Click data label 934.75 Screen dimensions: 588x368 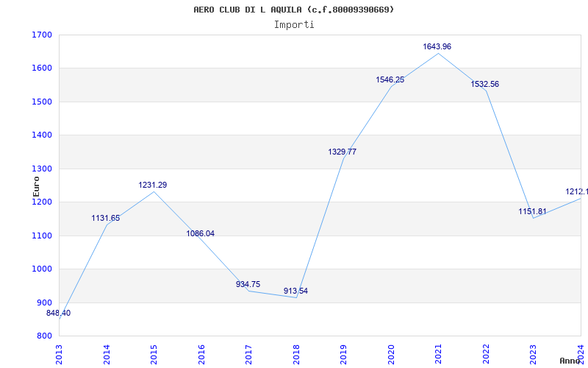coord(248,284)
